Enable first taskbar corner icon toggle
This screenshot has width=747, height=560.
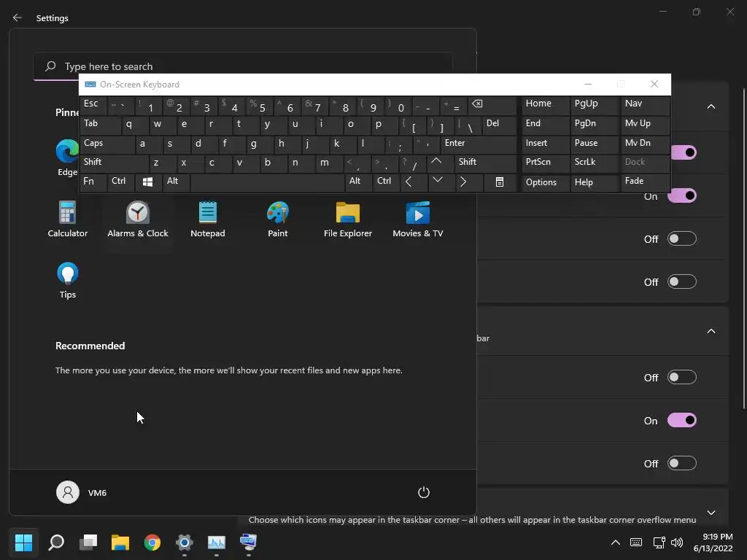[x=682, y=377]
